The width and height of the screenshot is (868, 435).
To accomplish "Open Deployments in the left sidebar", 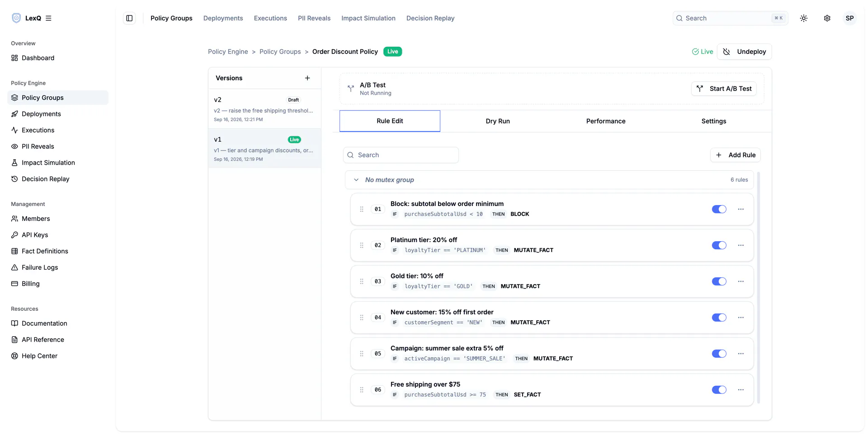I will (x=58, y=114).
